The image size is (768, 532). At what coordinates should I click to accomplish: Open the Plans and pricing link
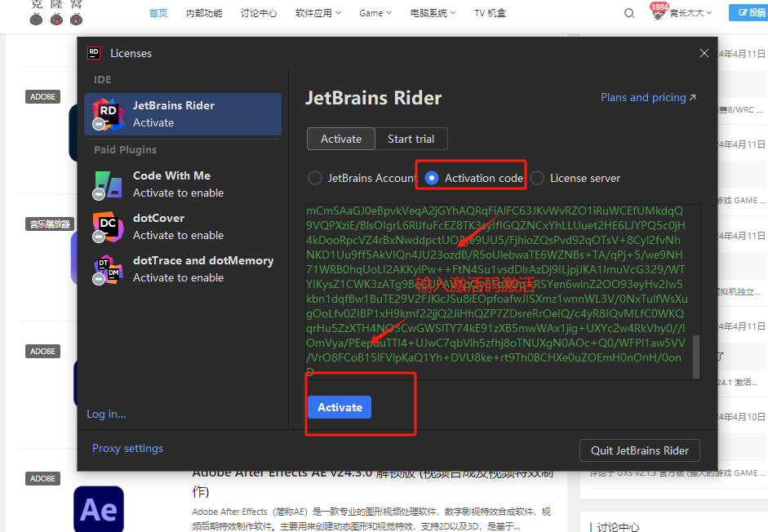click(648, 97)
